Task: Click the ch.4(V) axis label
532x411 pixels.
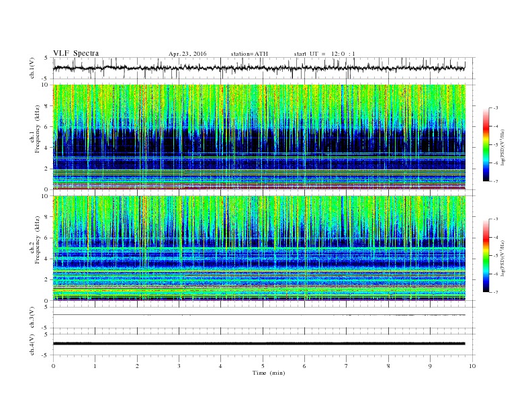Action: point(32,345)
